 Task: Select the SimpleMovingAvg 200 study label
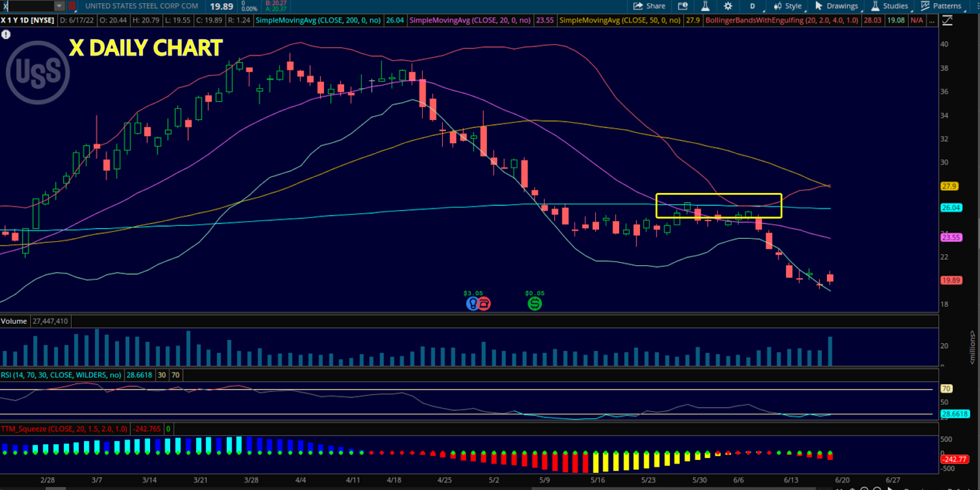tap(318, 20)
